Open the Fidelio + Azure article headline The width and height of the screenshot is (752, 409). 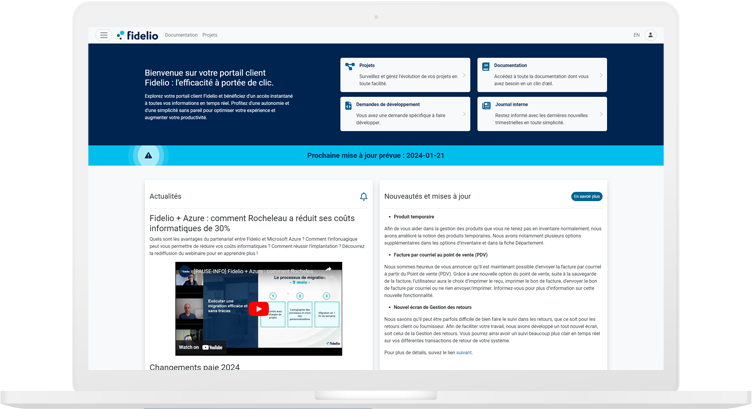(252, 223)
